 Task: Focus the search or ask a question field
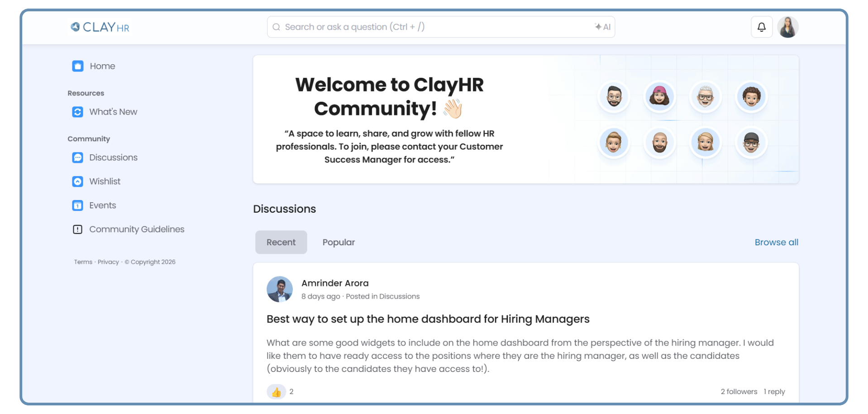click(441, 27)
